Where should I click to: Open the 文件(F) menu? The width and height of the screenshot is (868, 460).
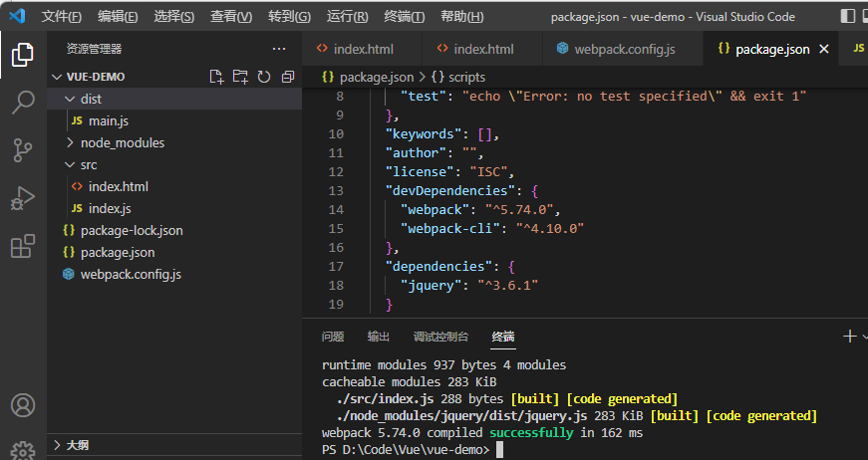61,17
